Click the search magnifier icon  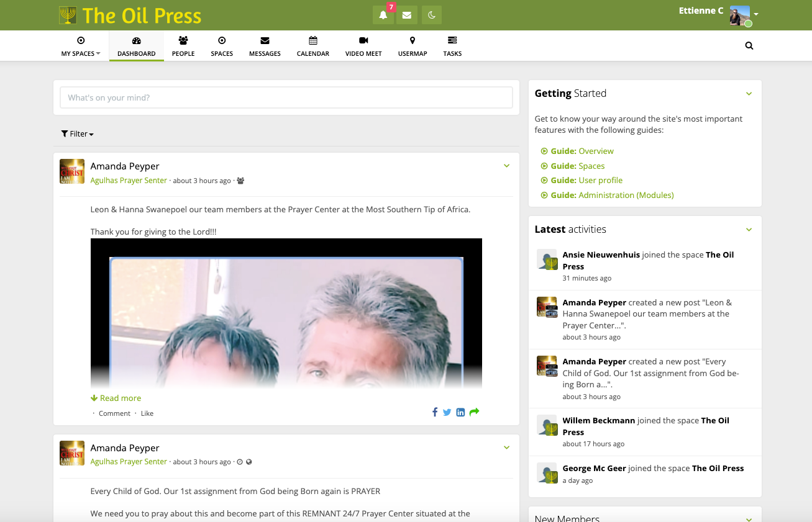(749, 45)
